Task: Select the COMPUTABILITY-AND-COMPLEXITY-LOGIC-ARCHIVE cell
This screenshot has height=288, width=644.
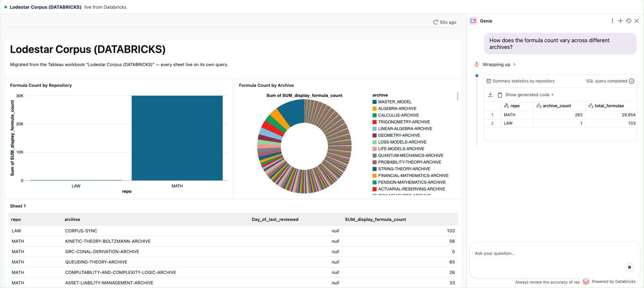Action: [121, 273]
